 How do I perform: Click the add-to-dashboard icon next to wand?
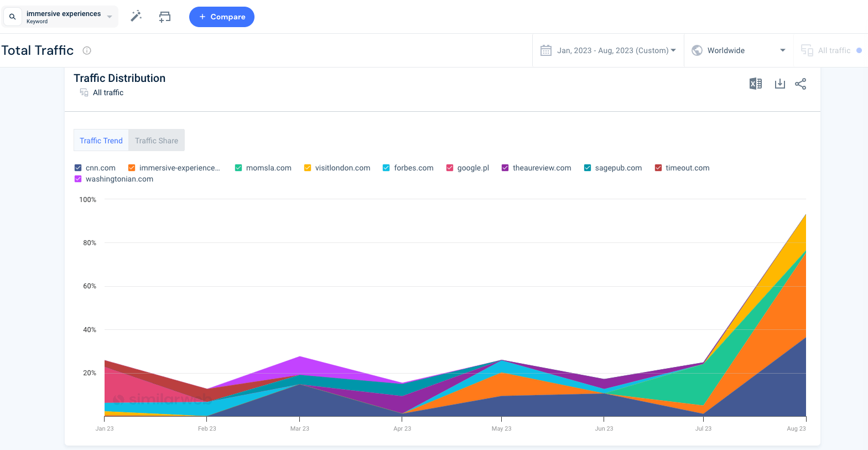(165, 17)
